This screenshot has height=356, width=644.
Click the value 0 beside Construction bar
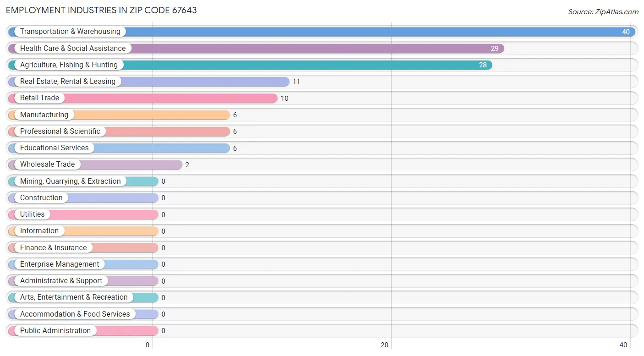[164, 198]
